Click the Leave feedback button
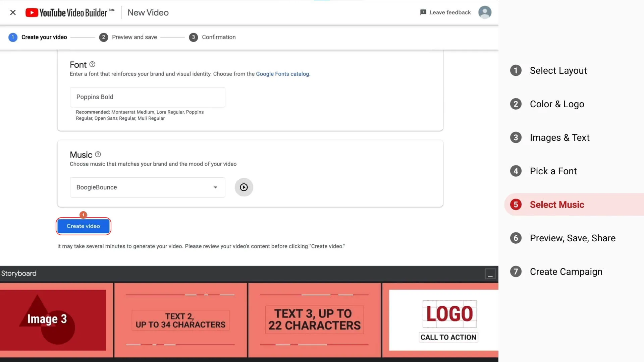 [445, 12]
